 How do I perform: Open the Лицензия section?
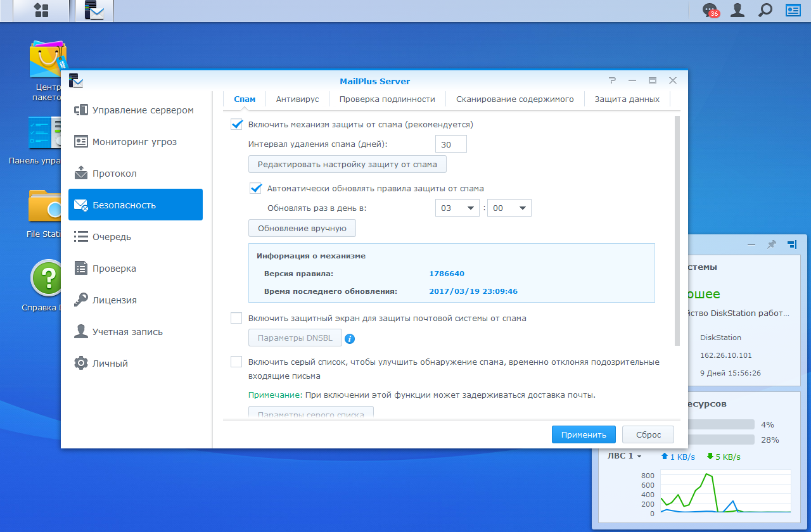pos(136,300)
